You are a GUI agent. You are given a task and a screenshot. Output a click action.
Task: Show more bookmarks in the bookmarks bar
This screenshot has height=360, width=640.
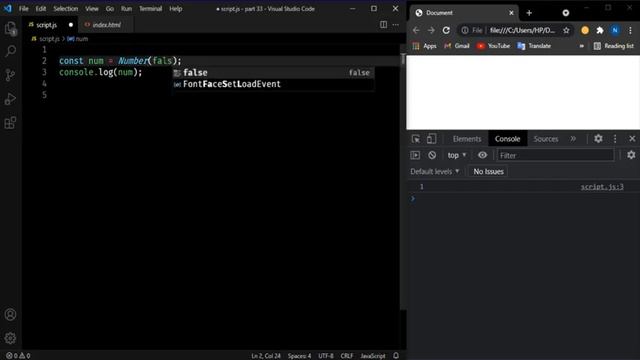click(x=582, y=46)
